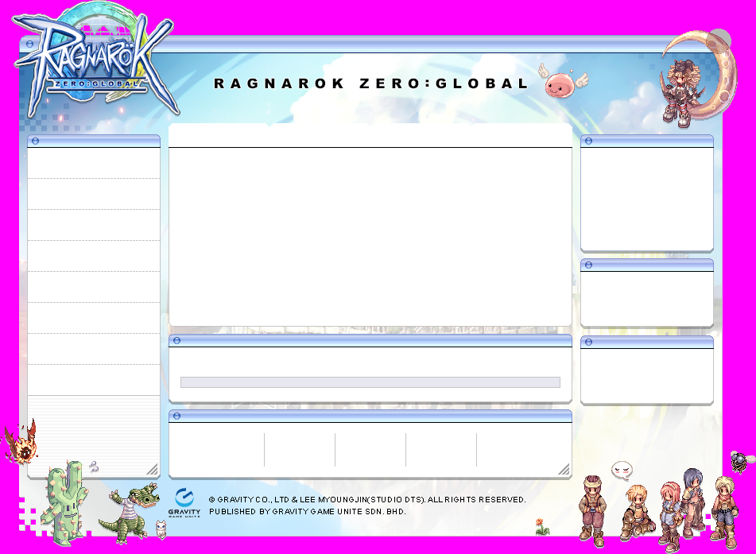Click the round button on the left sidebar panel header
The image size is (756, 554).
click(x=35, y=141)
